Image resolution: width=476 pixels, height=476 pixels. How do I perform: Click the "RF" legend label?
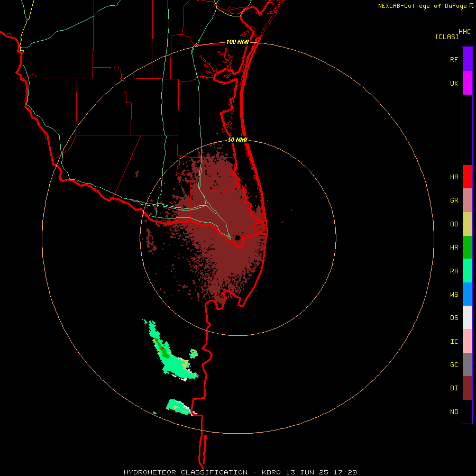pyautogui.click(x=454, y=60)
